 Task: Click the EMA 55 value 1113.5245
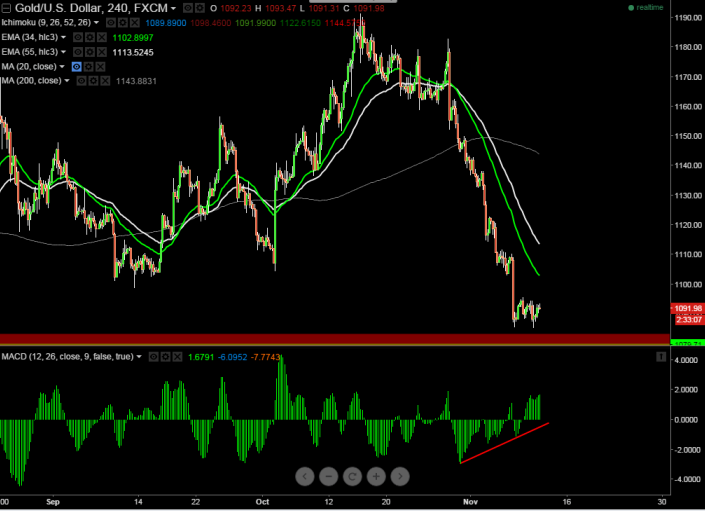tap(133, 53)
